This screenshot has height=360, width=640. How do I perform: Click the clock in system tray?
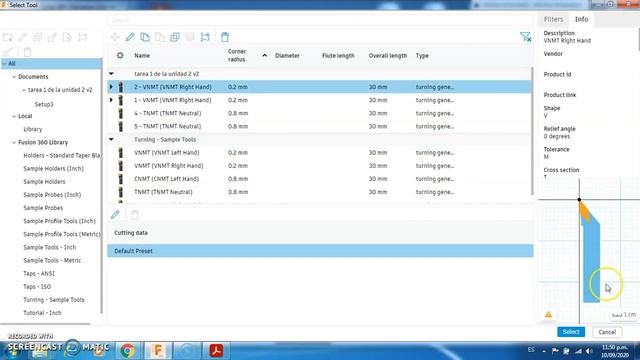(x=615, y=351)
